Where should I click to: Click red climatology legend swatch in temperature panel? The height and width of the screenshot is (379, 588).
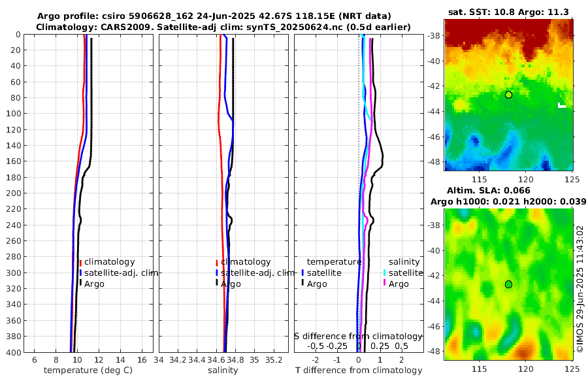tap(80, 263)
